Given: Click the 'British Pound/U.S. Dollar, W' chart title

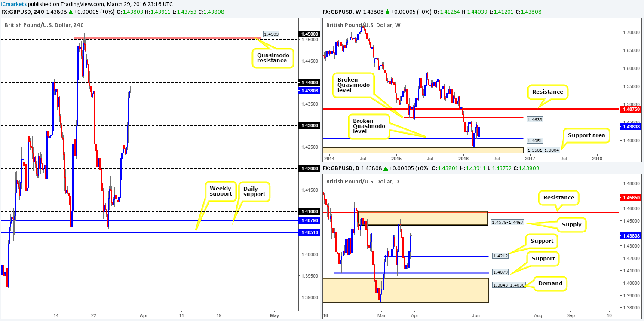Looking at the screenshot, I should 364,25.
